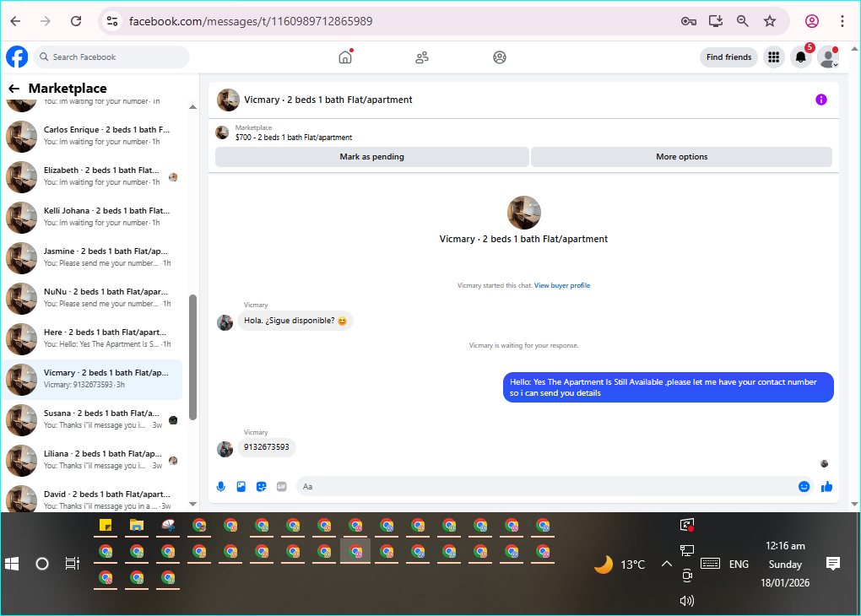
Task: Click the Find friends button
Action: (x=728, y=57)
